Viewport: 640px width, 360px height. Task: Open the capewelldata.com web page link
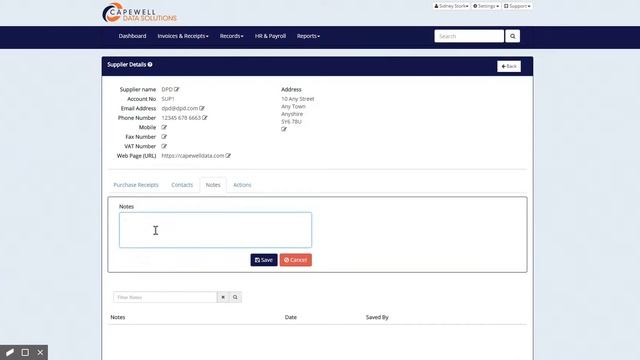193,156
